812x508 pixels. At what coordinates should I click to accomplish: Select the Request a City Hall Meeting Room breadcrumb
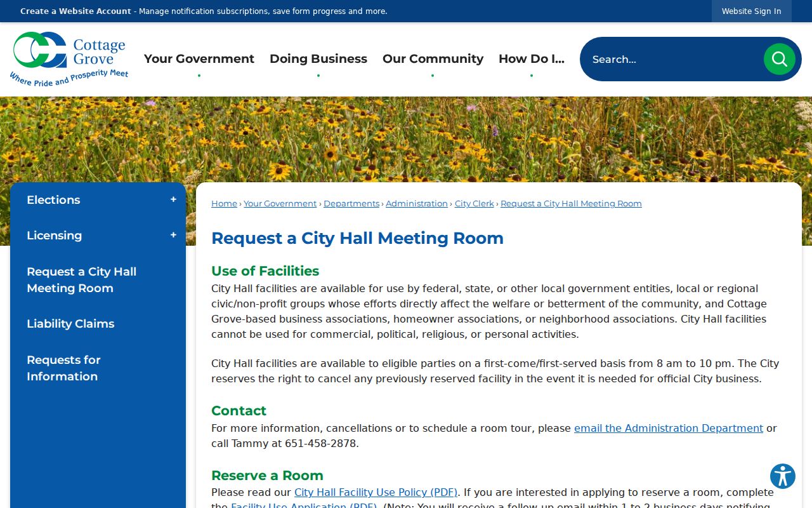571,204
